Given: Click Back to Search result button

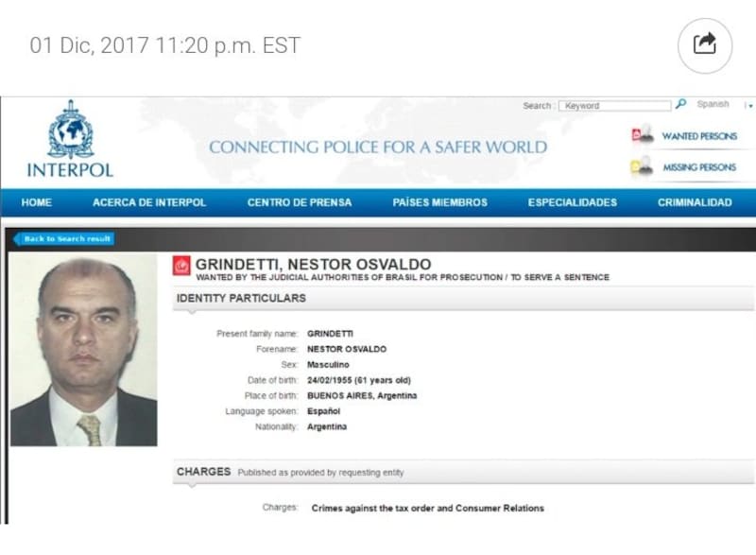Looking at the screenshot, I should click(63, 238).
